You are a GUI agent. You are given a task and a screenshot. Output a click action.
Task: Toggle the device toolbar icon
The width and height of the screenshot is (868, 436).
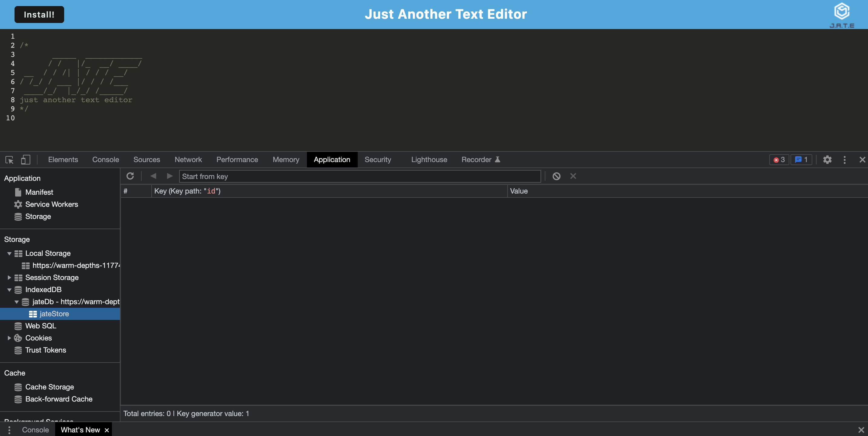click(26, 160)
